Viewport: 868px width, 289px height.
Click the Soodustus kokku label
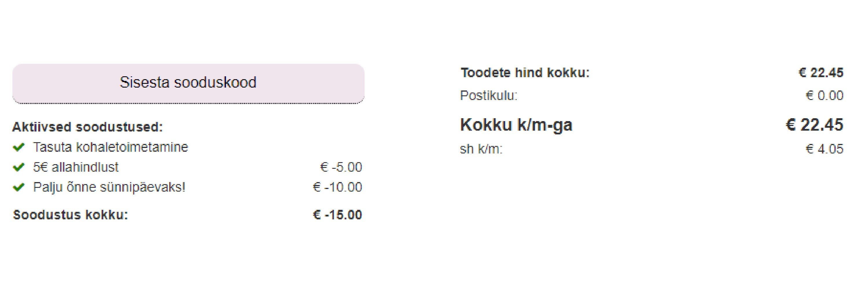point(70,215)
